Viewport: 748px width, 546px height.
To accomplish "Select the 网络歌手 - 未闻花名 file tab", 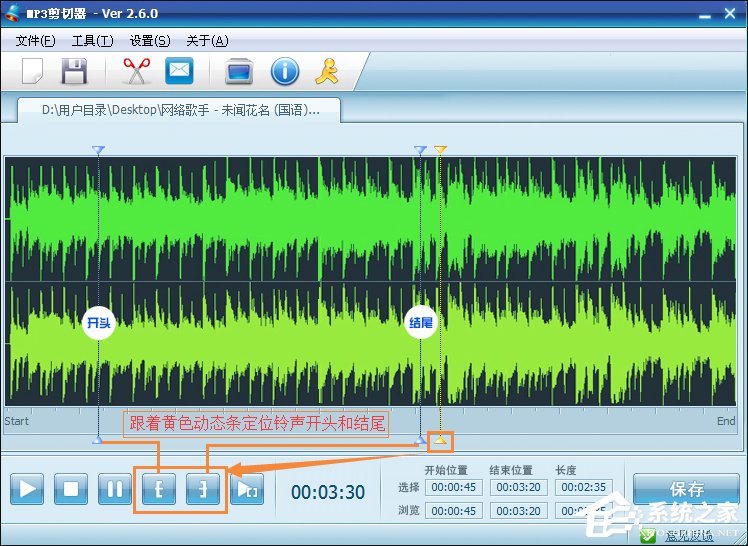I will [180, 110].
